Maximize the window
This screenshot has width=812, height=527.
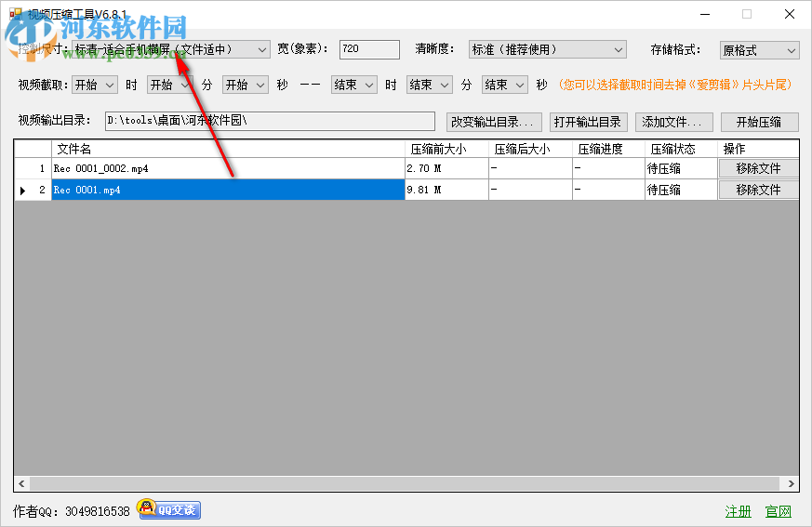point(747,14)
